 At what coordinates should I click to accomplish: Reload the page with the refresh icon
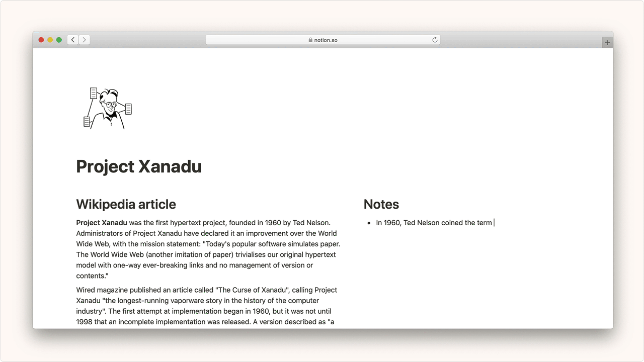point(435,40)
